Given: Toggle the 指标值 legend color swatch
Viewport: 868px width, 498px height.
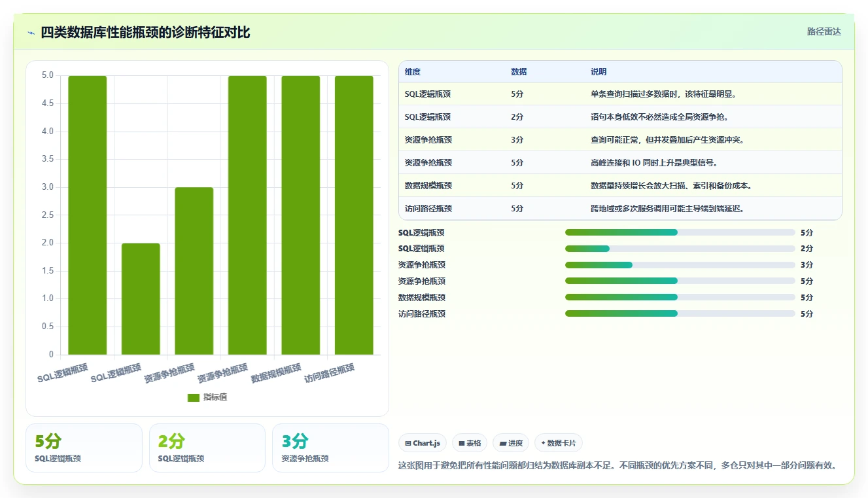Looking at the screenshot, I should coord(193,398).
